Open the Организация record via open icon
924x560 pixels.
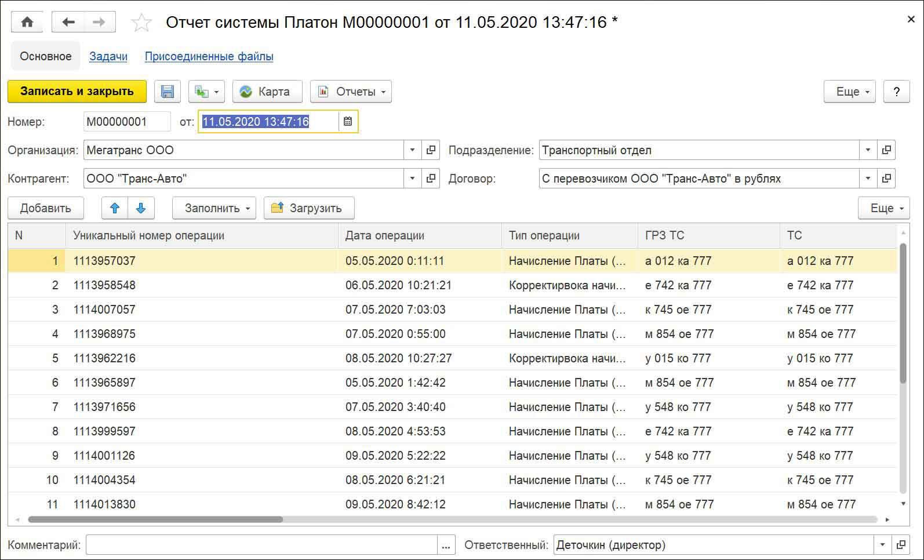click(x=431, y=150)
